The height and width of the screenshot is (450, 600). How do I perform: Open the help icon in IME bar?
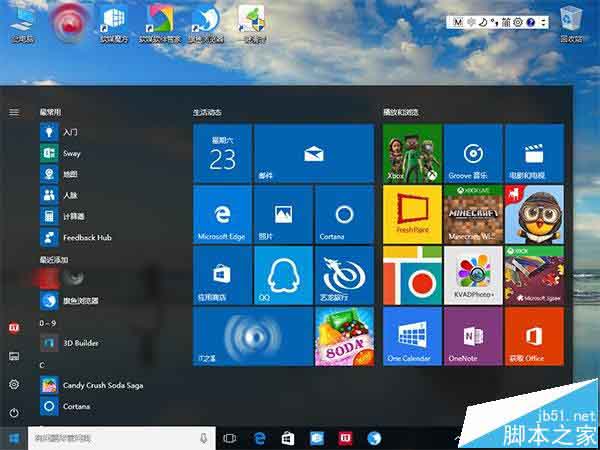[x=530, y=23]
